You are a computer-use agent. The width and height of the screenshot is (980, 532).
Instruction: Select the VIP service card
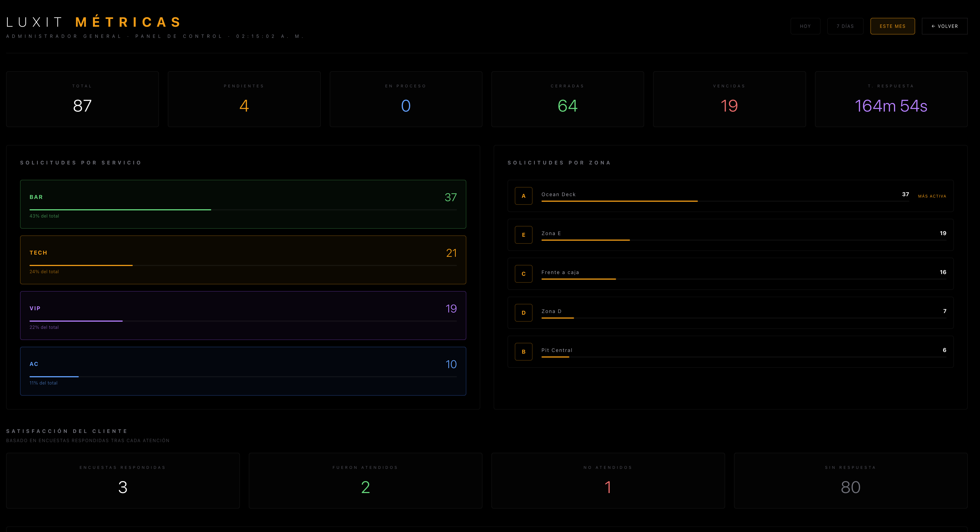click(243, 316)
